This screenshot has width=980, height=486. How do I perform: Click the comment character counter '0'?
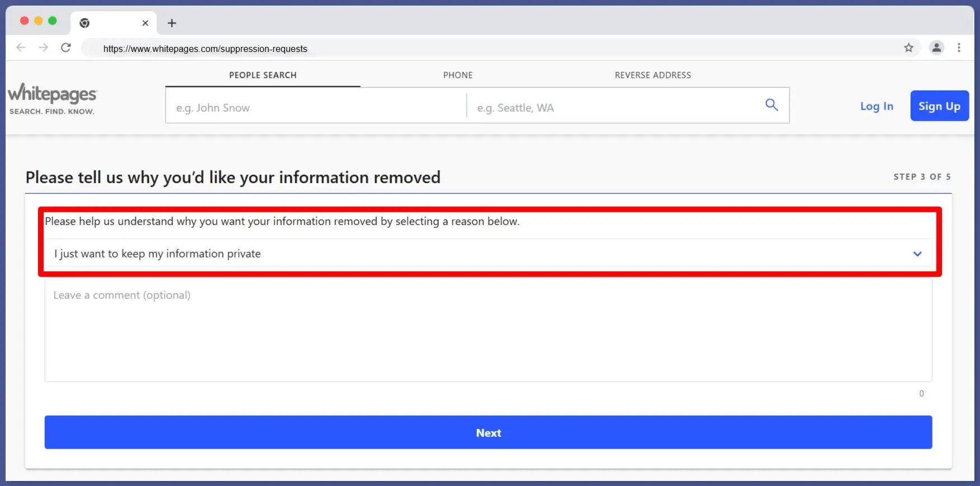(921, 393)
